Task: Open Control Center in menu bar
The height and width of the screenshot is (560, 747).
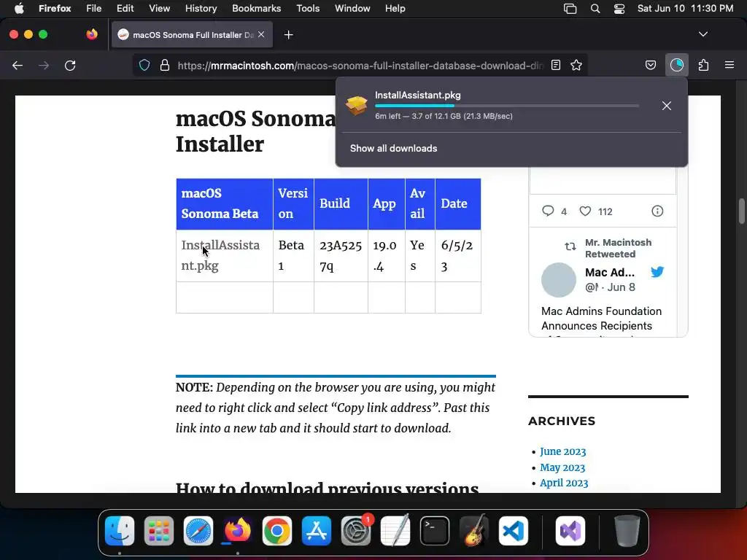Action: 619,9
